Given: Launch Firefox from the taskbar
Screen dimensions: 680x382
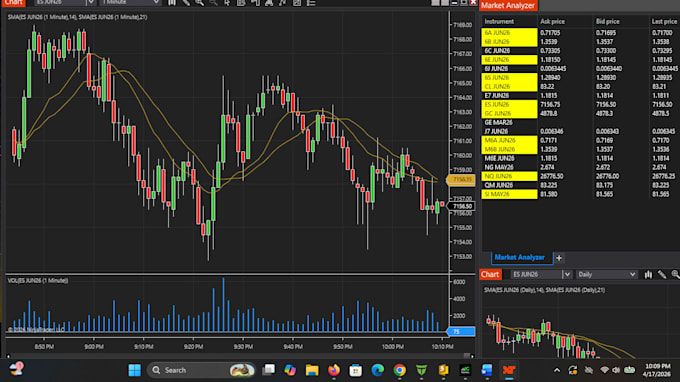Looking at the screenshot, I should click(333, 370).
